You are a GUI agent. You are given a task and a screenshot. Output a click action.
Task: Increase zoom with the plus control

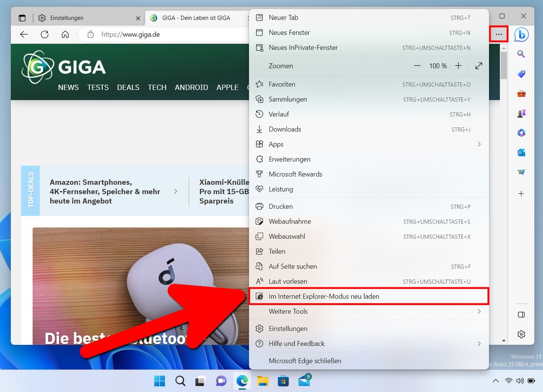(x=458, y=66)
